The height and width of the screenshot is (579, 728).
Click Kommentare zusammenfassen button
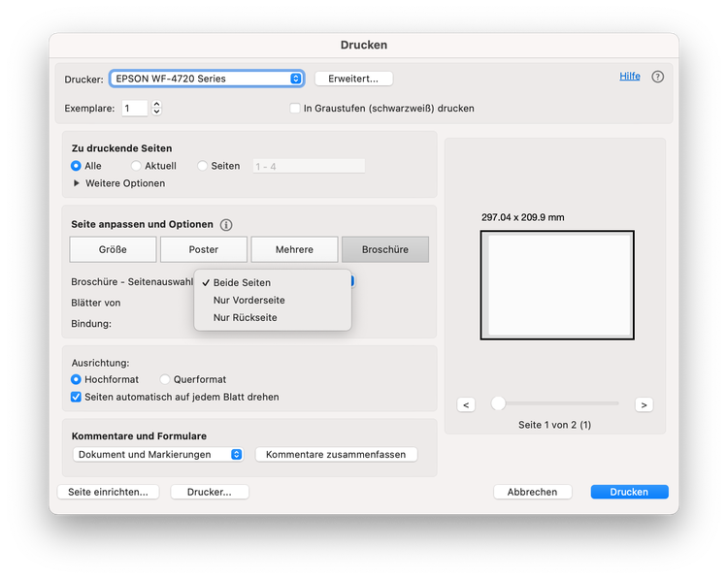coord(336,454)
